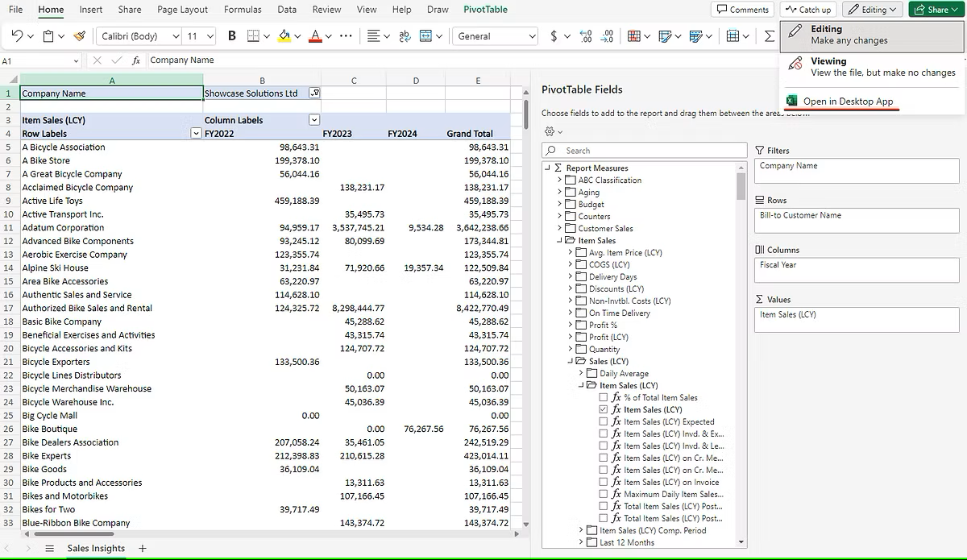Open the Name Box dropdown arrow
This screenshot has width=967, height=560.
[77, 60]
